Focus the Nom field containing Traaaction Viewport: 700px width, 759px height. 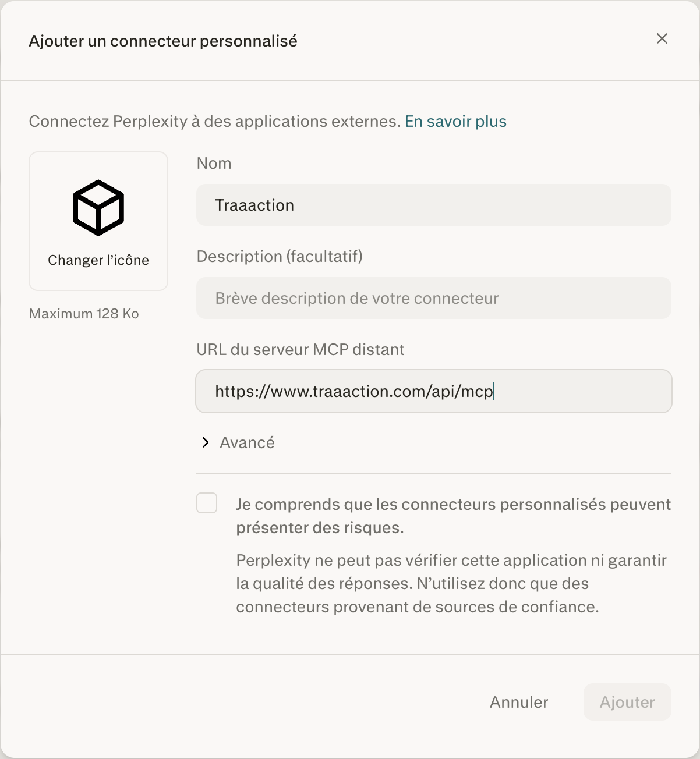433,205
